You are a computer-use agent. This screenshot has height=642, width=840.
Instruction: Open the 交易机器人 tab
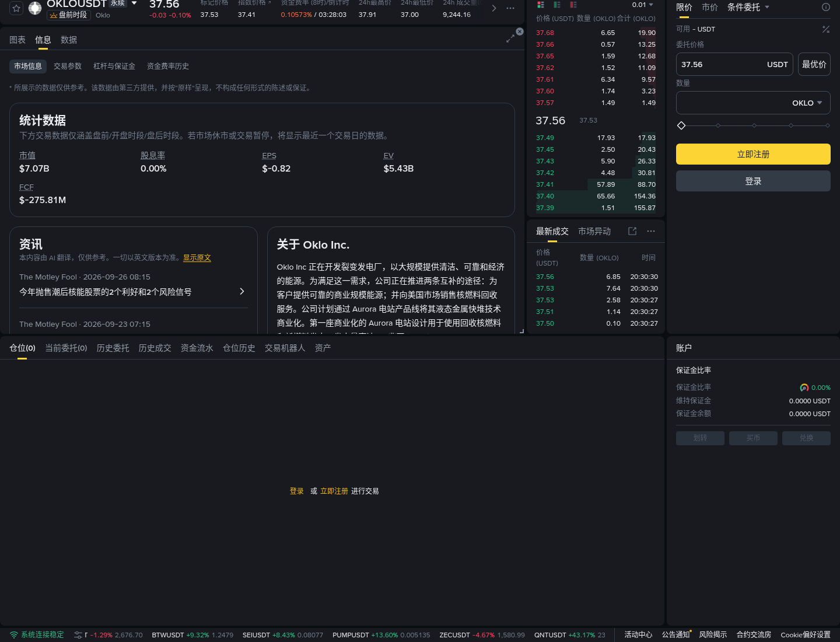click(x=285, y=348)
